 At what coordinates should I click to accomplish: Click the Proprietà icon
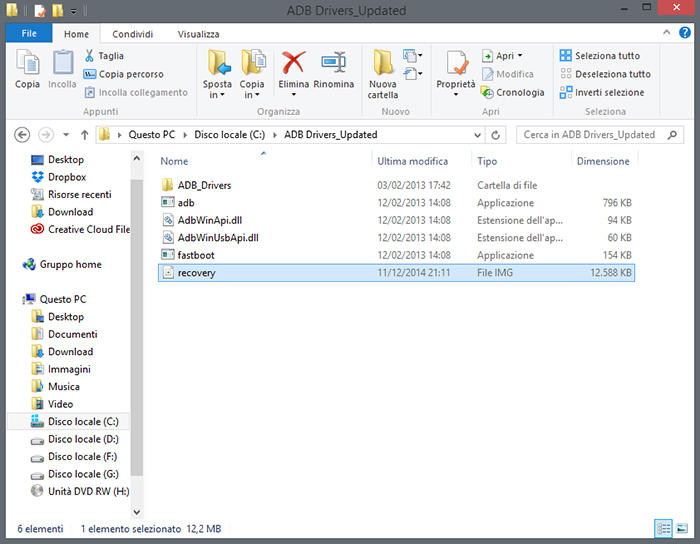coord(456,64)
